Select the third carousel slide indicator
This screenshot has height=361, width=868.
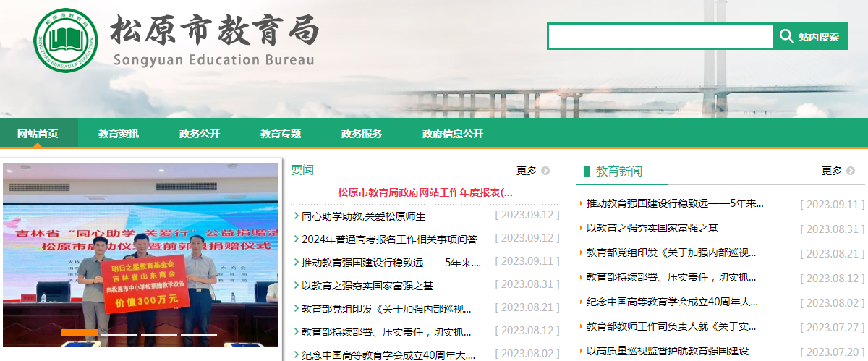pos(159,334)
